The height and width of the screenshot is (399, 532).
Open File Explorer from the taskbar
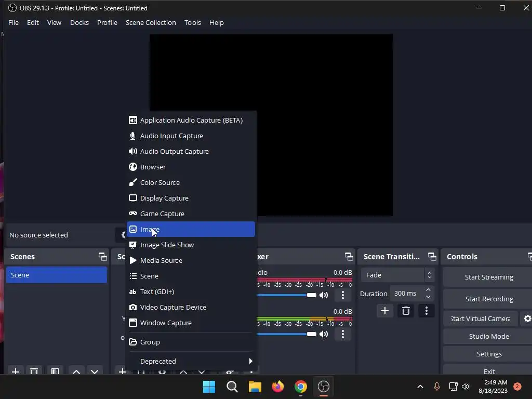tap(255, 387)
